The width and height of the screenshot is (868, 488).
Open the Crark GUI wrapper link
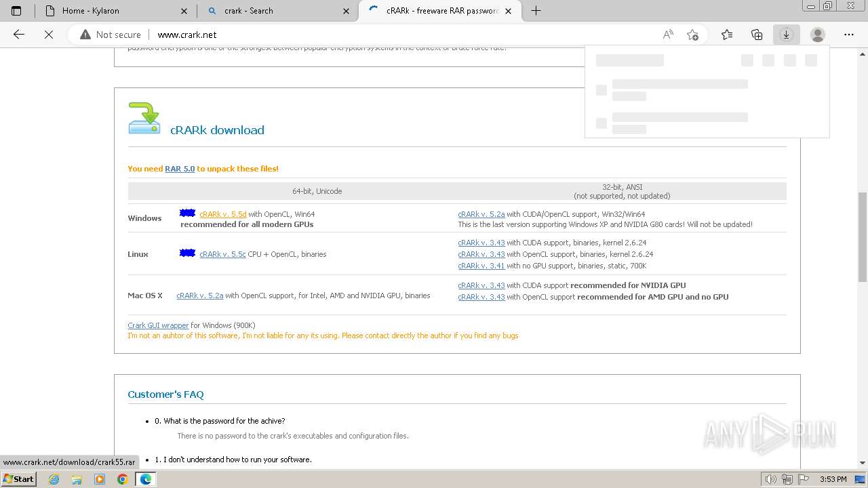click(x=158, y=325)
